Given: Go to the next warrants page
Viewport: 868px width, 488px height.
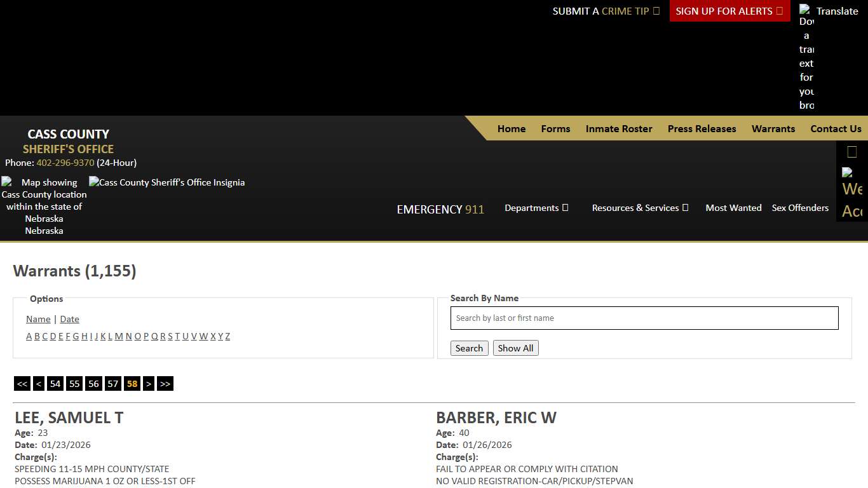Looking at the screenshot, I should [x=149, y=384].
